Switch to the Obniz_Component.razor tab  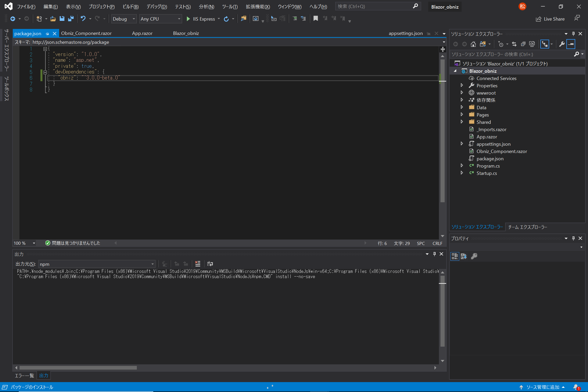[x=86, y=33]
